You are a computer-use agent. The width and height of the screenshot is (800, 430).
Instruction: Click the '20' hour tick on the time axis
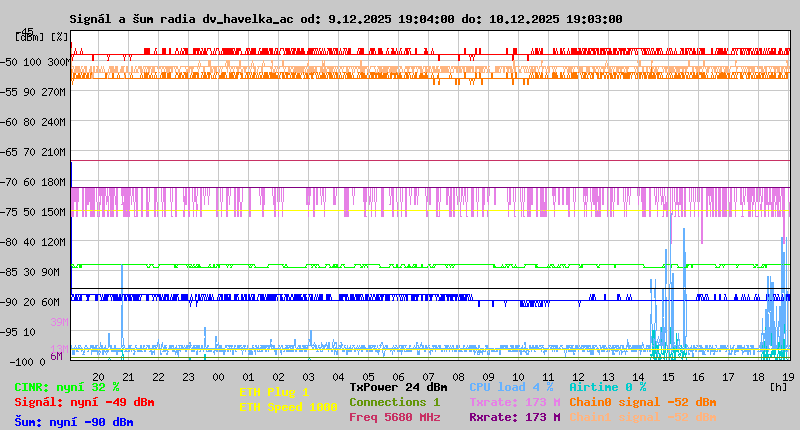pos(98,377)
